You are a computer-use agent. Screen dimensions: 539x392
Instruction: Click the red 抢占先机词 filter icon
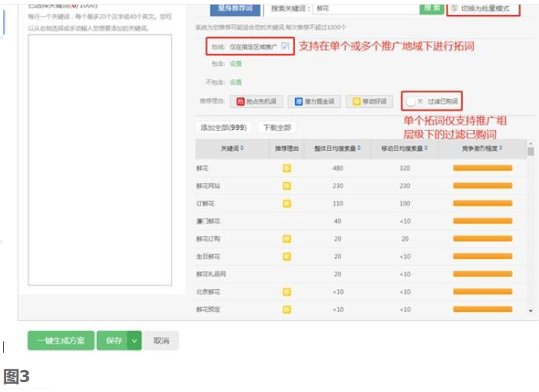(241, 101)
